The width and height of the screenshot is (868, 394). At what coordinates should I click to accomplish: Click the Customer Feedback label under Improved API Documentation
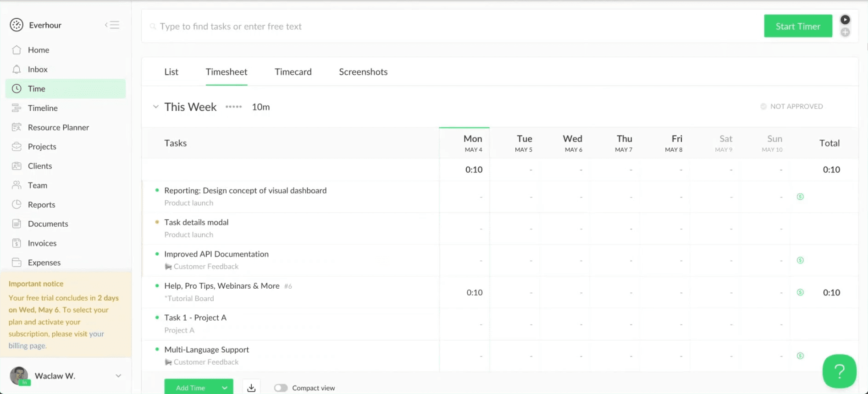pyautogui.click(x=206, y=267)
